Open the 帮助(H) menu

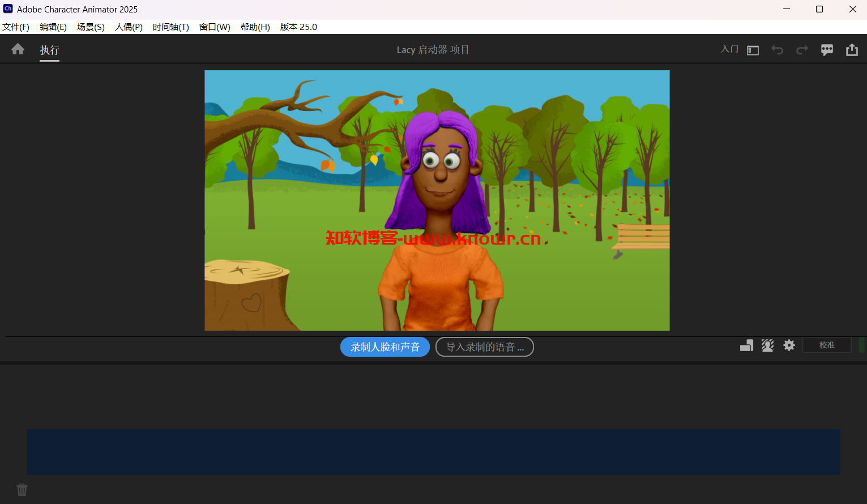click(x=255, y=27)
